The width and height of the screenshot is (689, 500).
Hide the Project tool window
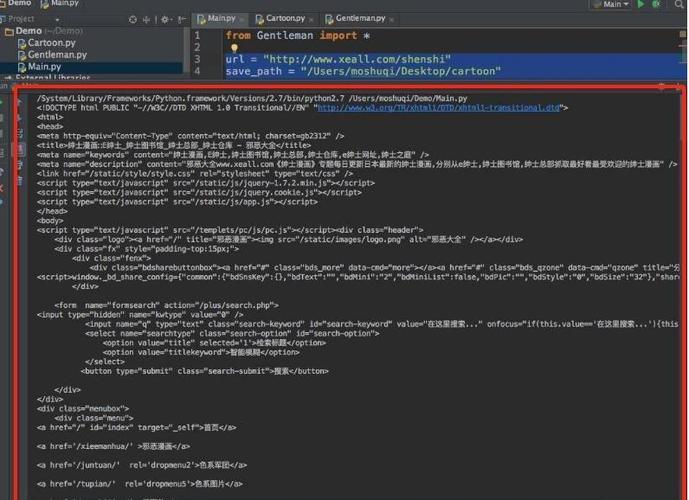click(x=181, y=19)
